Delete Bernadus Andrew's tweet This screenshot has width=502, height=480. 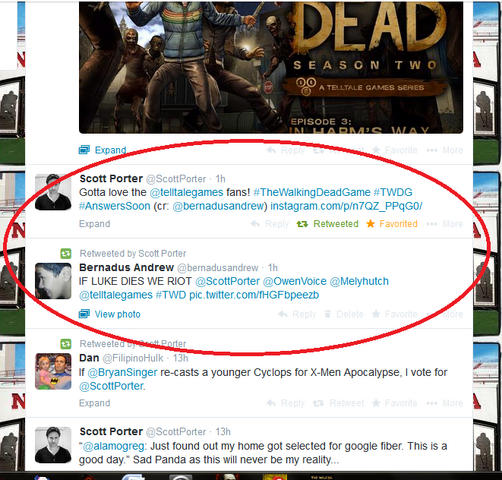tap(344, 314)
